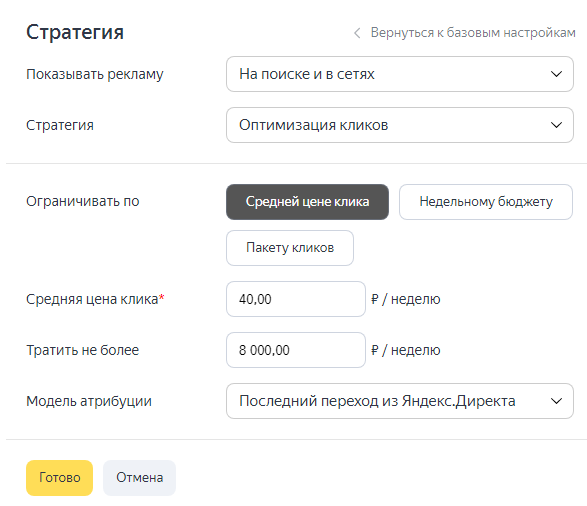Open 'Последний переход из Яндекс.Директа' dropdown
Viewport: 587px width, 506px height.
click(400, 401)
